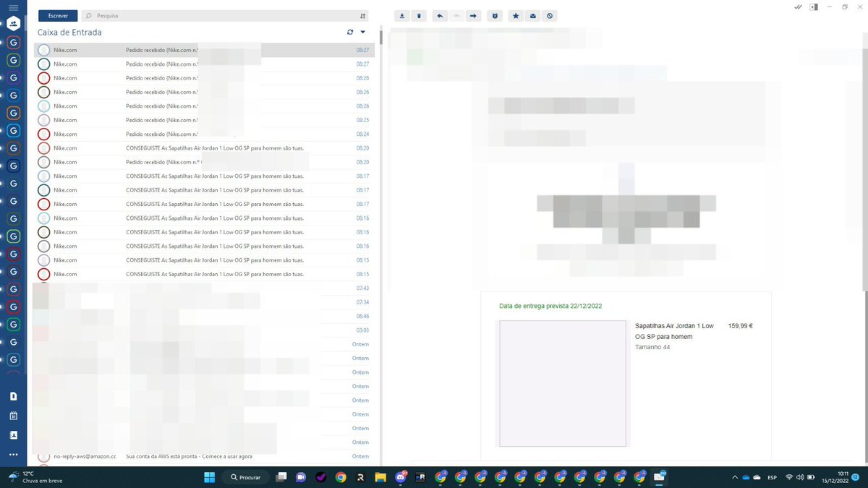
Task: Mark the email as spam
Action: tap(550, 16)
